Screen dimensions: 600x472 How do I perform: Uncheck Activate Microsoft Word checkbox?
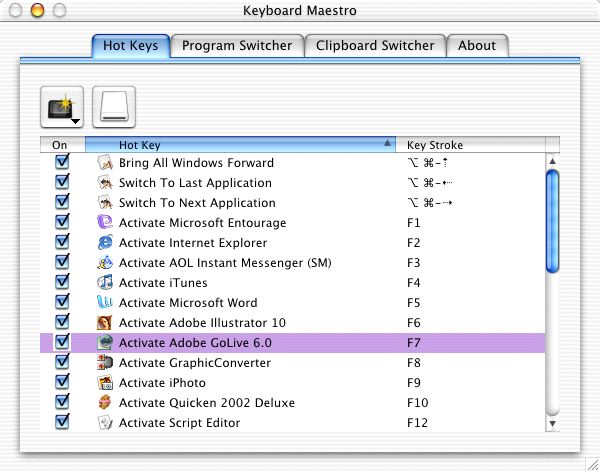tap(62, 301)
